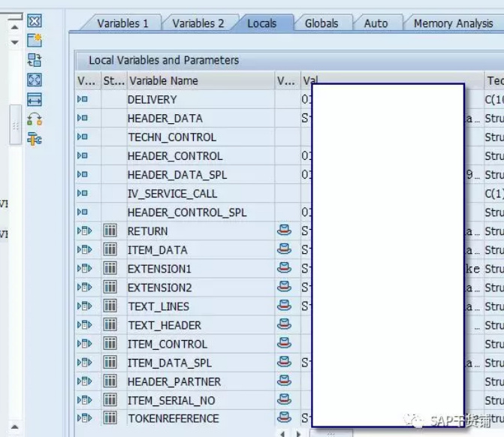Click the new tool icon with star
Image resolution: width=504 pixels, height=437 pixels.
tap(35, 41)
